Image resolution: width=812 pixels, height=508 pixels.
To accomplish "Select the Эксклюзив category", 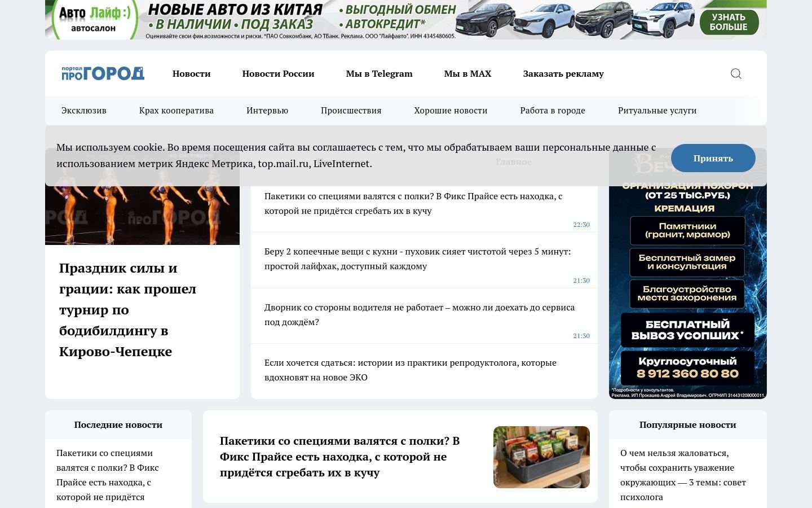I will pos(83,110).
